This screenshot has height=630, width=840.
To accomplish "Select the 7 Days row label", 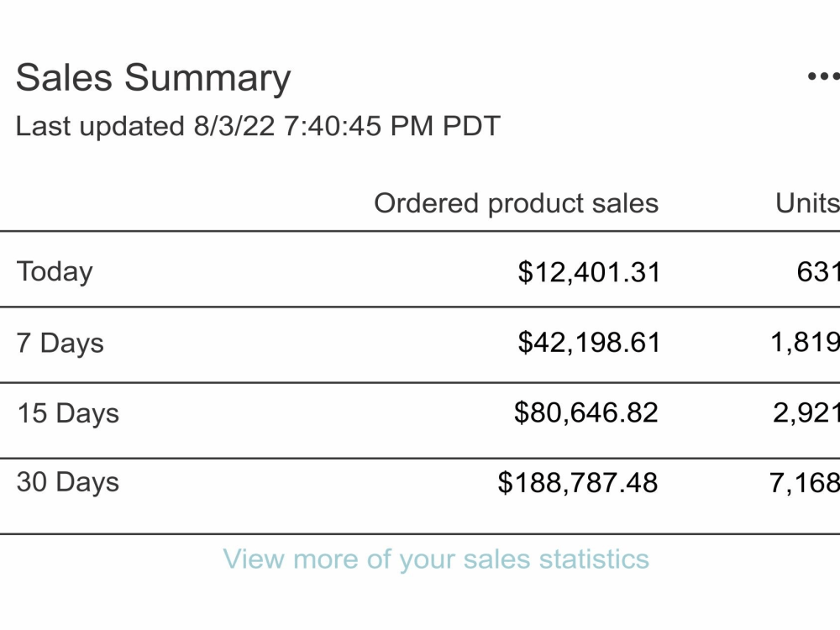I will 60,343.
